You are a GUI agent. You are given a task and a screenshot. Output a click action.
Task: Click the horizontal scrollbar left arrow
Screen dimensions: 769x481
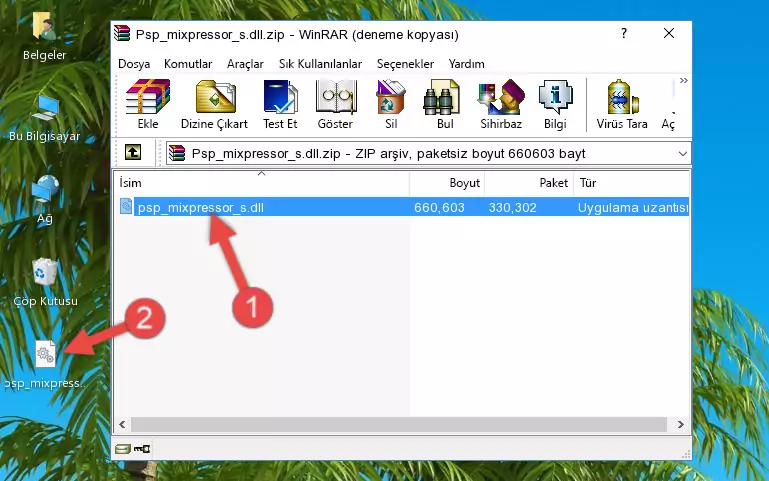pyautogui.click(x=122, y=425)
